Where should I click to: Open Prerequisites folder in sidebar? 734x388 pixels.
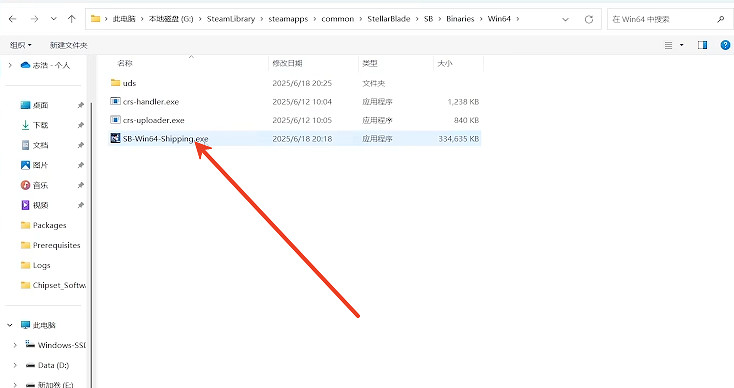pyautogui.click(x=51, y=245)
